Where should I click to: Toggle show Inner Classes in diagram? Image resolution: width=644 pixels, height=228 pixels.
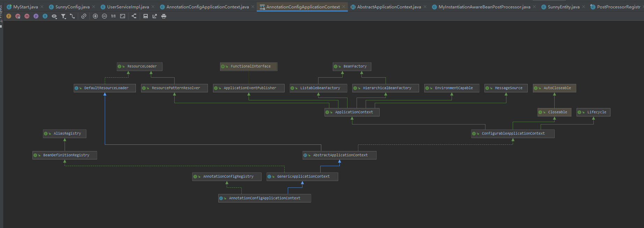pos(45,16)
